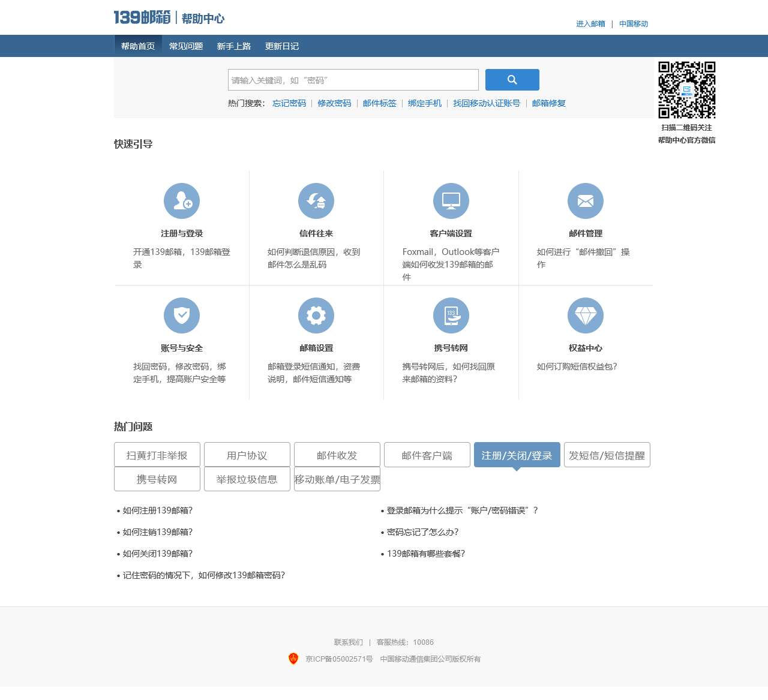Open question 如何关闭139邮箱?
The width and height of the screenshot is (768, 700).
click(158, 554)
